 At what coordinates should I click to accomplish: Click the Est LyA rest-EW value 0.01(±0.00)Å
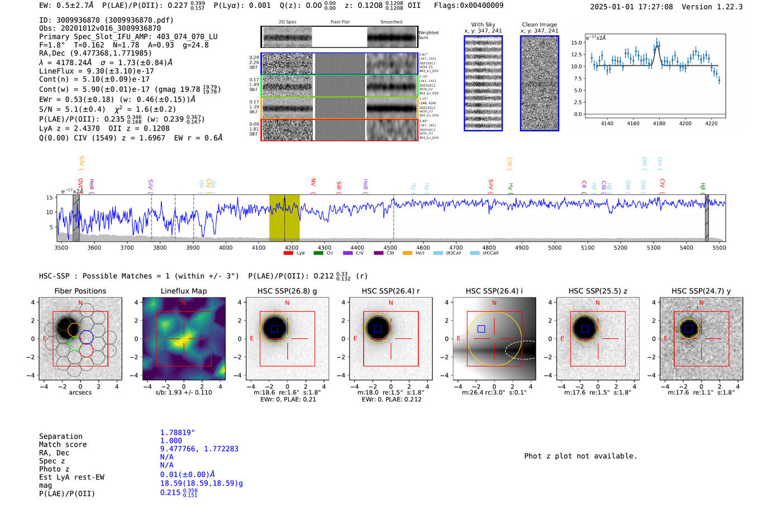pos(188,475)
